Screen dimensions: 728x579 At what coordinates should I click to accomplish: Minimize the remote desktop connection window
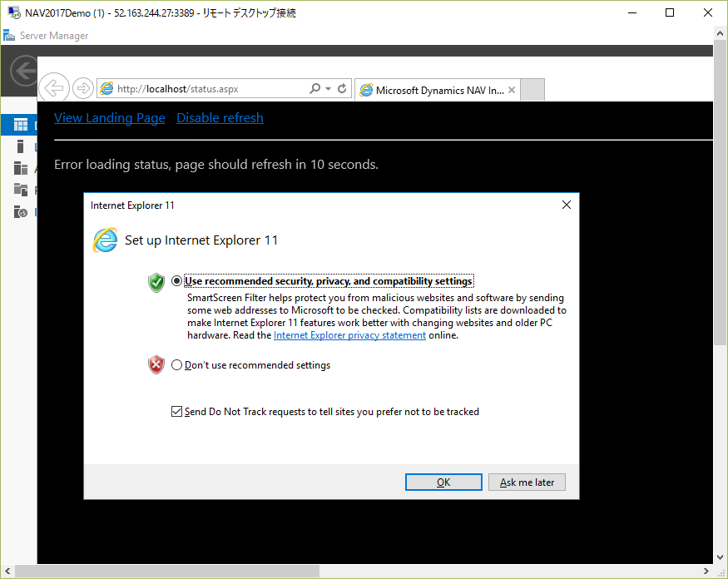(x=631, y=12)
